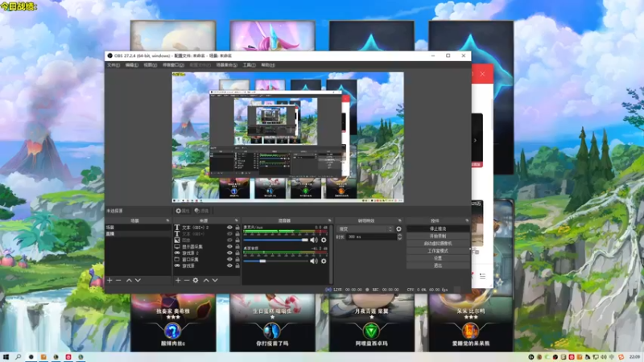Click the mixer panel vertical scrollbar

pyautogui.click(x=331, y=254)
